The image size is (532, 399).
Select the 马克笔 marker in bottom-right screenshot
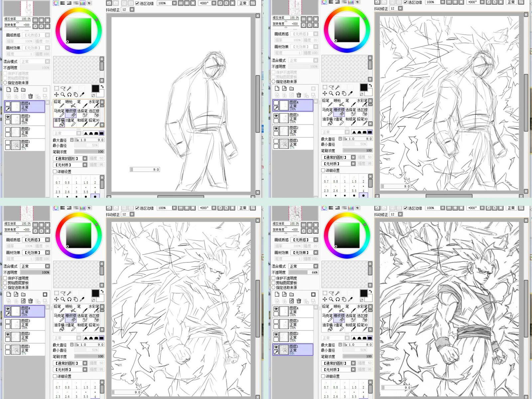point(328,318)
